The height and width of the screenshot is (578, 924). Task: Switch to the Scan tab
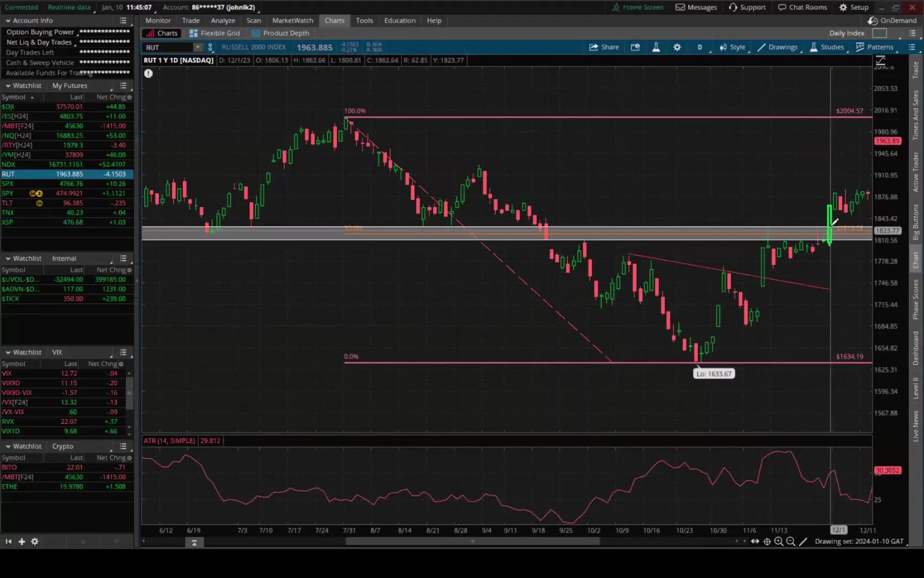[x=254, y=20]
